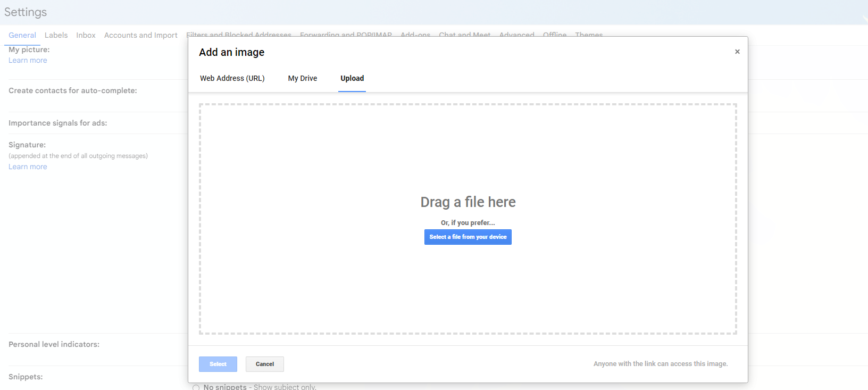Image resolution: width=868 pixels, height=390 pixels.
Task: Select the Upload tab
Action: (x=352, y=78)
